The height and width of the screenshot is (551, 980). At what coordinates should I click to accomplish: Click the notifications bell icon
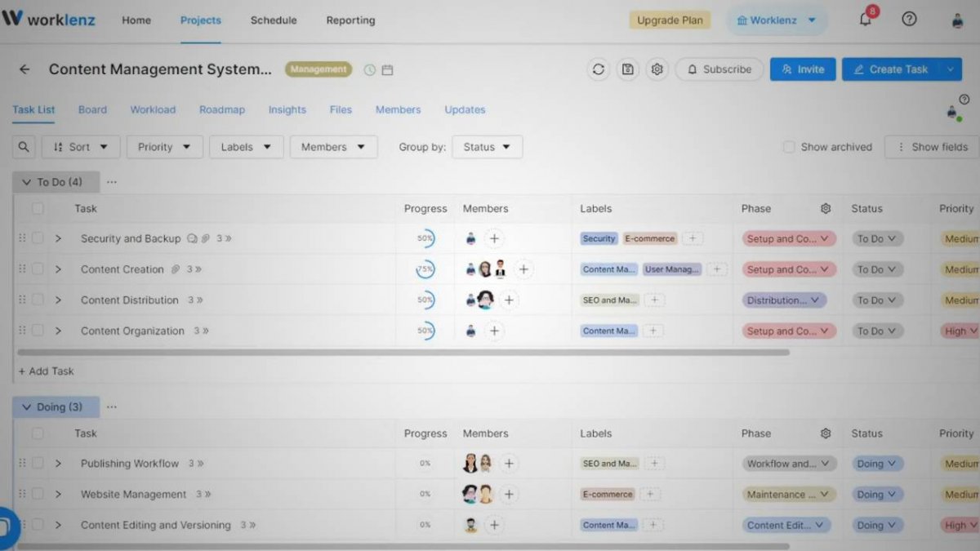coord(865,20)
